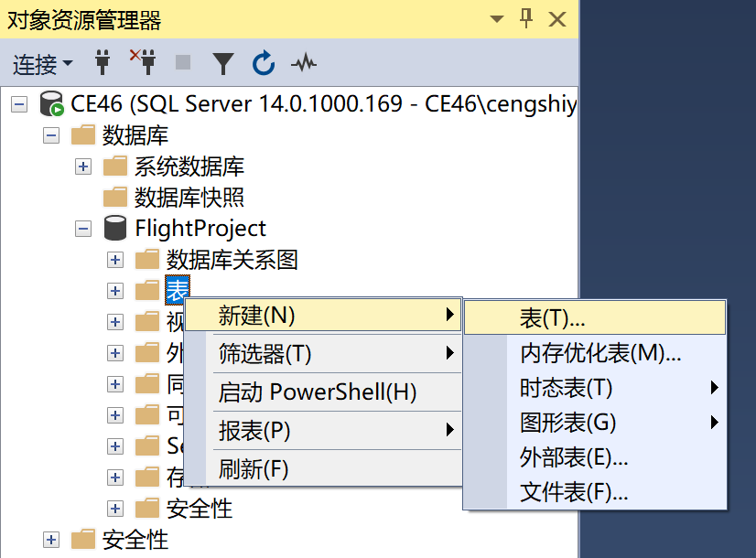Expand the 系统数据库 folder
The image size is (756, 558).
pyautogui.click(x=83, y=166)
